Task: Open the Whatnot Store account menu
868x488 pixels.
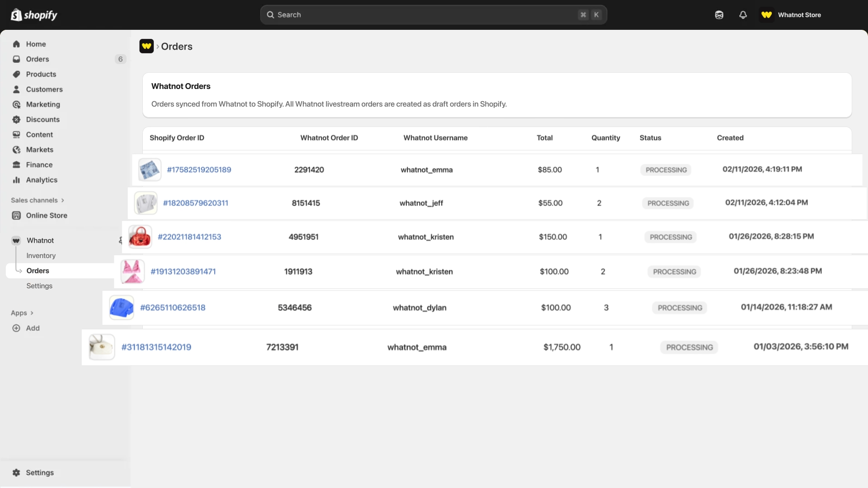Action: click(x=791, y=15)
